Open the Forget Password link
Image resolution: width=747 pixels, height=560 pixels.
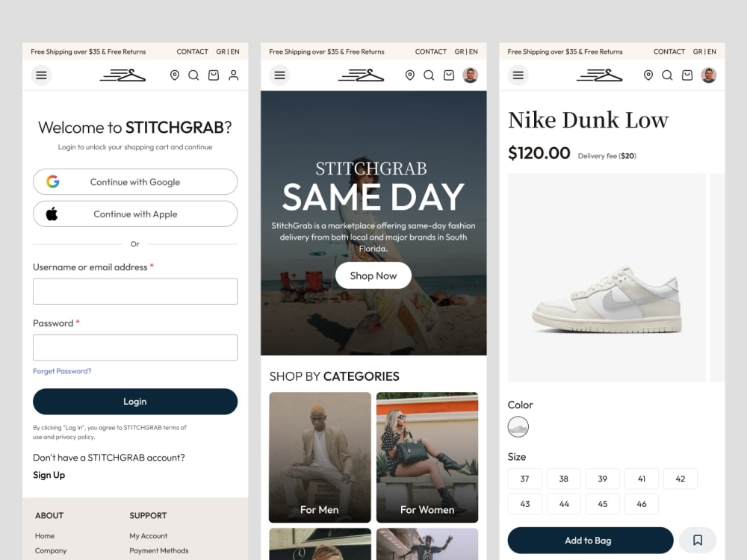pyautogui.click(x=62, y=371)
